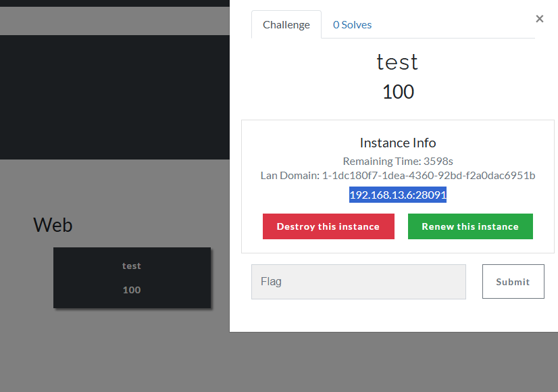Click Destroy this instance button

pyautogui.click(x=328, y=226)
